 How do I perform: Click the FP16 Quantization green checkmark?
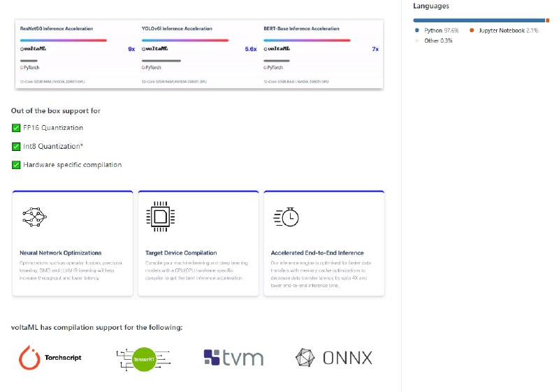pyautogui.click(x=16, y=128)
